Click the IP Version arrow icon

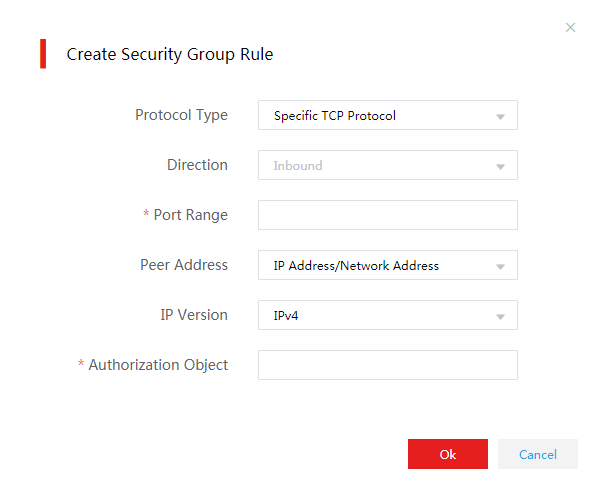click(500, 317)
